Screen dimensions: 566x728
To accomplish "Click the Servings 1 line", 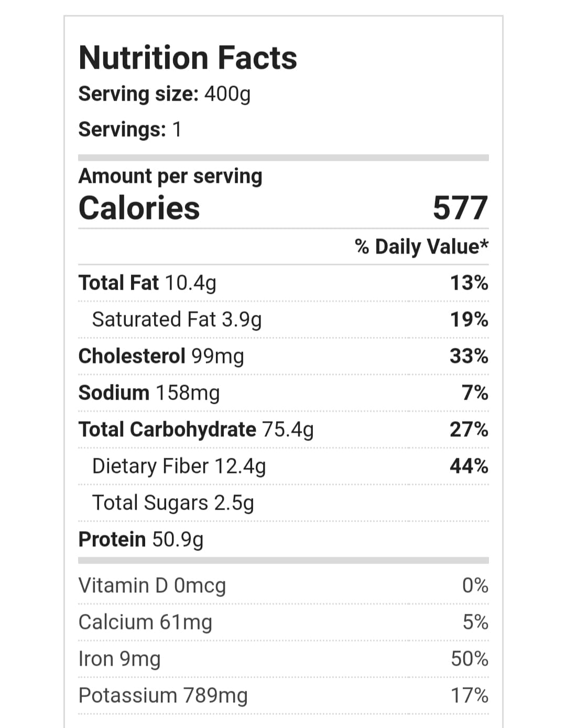I will 129,129.
